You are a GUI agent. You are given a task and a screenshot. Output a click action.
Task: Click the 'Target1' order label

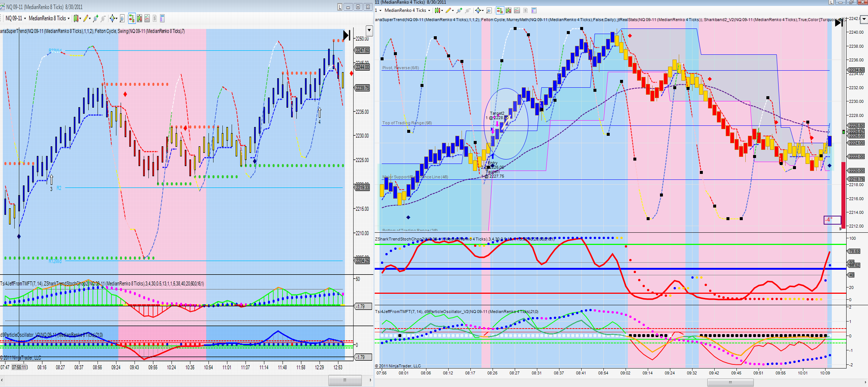point(492,172)
